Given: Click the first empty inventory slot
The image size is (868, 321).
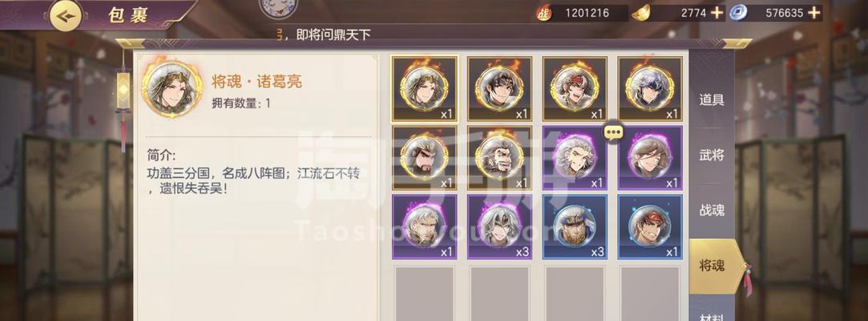Looking at the screenshot, I should pyautogui.click(x=425, y=293).
